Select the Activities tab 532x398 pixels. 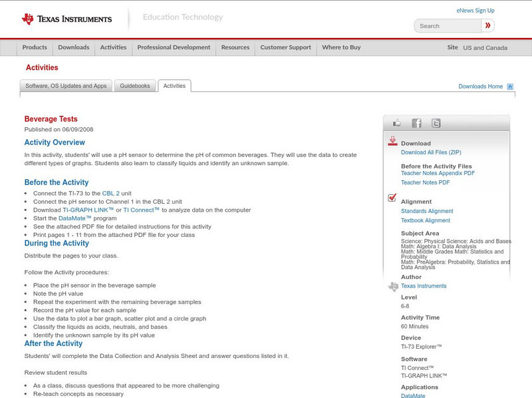(174, 86)
